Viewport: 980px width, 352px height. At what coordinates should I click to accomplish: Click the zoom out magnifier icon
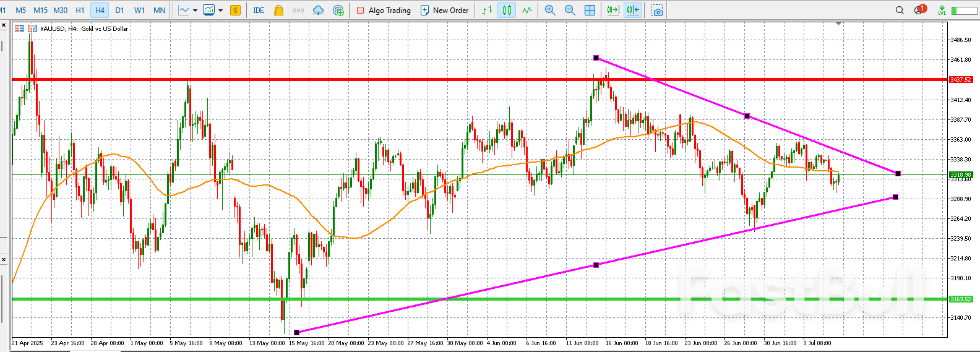(570, 11)
